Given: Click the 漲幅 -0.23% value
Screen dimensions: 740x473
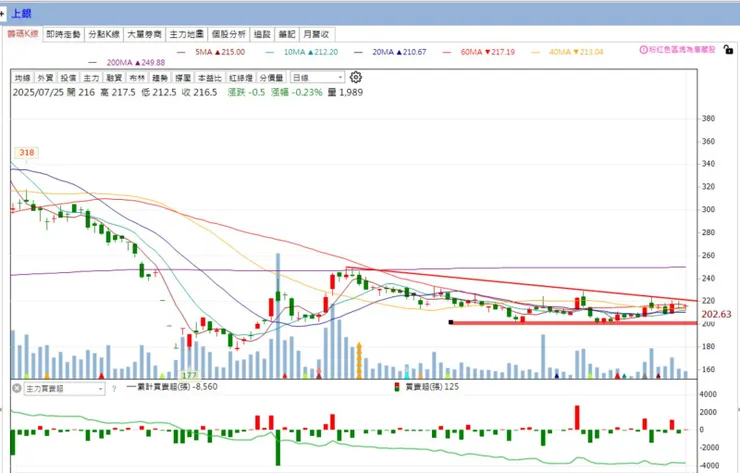Looking at the screenshot, I should [296, 93].
